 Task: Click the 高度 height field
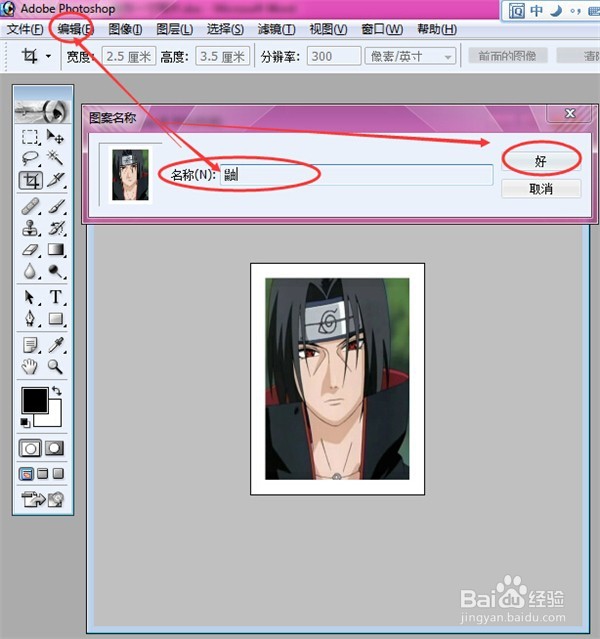[223, 56]
